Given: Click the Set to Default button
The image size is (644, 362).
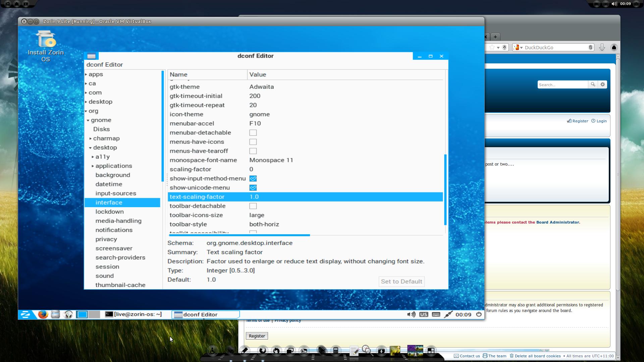Looking at the screenshot, I should 401,282.
